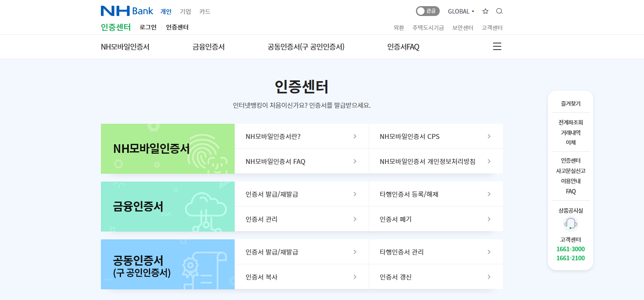Click the 공동인증서 blue banner card
The width and height of the screenshot is (644, 300).
coord(168,264)
